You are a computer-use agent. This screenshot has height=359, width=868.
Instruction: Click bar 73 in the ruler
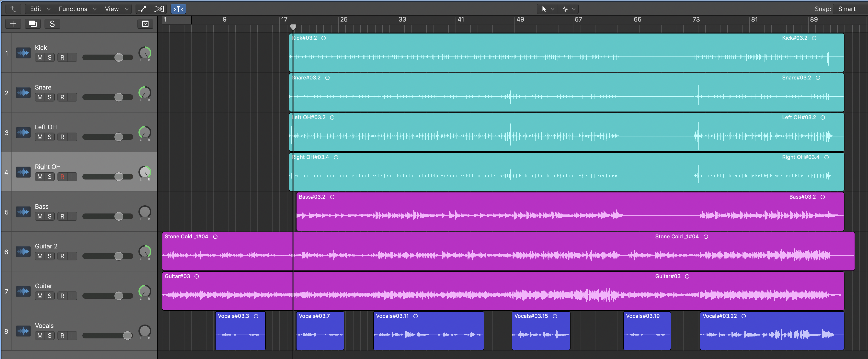tap(696, 20)
